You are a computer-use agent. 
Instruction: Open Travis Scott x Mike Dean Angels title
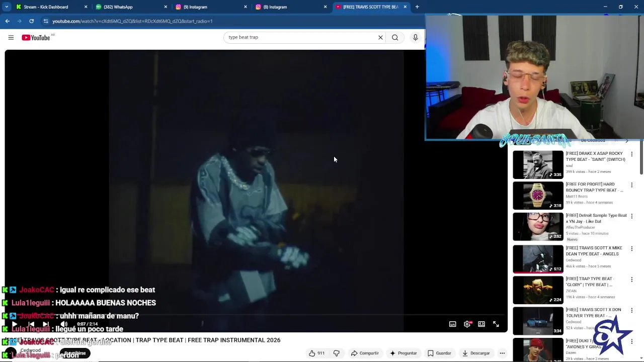coord(594,251)
